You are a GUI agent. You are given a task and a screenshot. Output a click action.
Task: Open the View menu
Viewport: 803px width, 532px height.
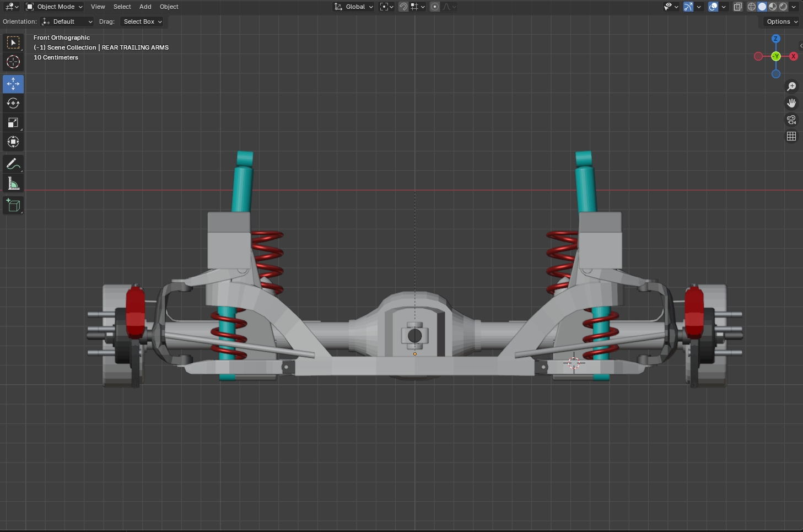tap(98, 7)
